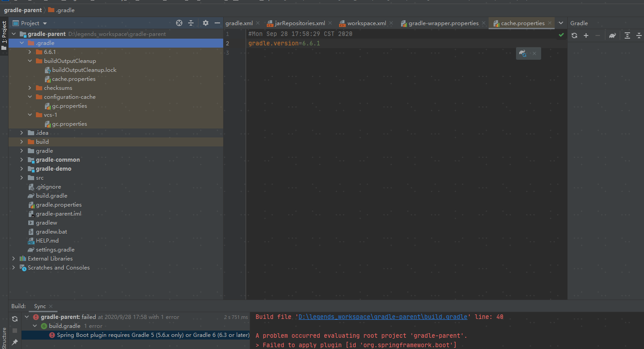The height and width of the screenshot is (349, 644).
Task: Click the Gradle panel title
Action: tap(579, 23)
